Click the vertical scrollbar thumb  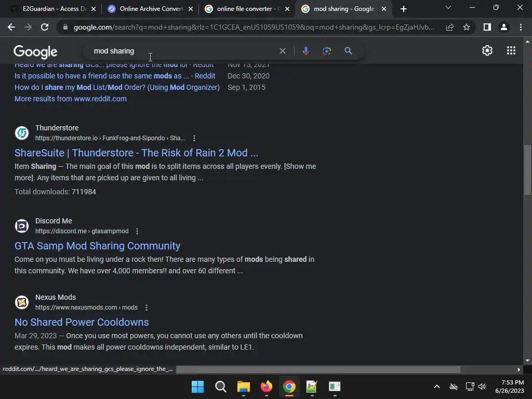point(527,170)
